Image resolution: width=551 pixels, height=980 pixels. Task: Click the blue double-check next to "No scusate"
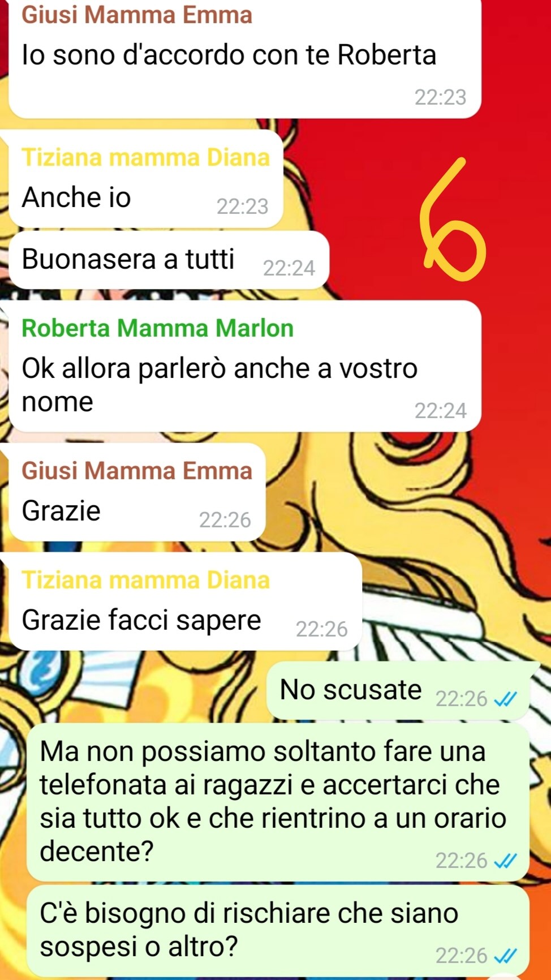[x=505, y=700]
